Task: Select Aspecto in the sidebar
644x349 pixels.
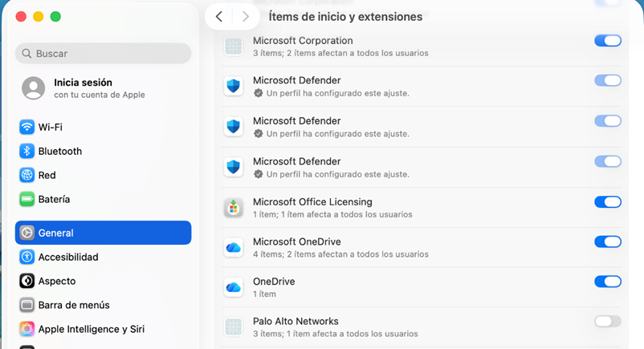Action: tap(56, 281)
